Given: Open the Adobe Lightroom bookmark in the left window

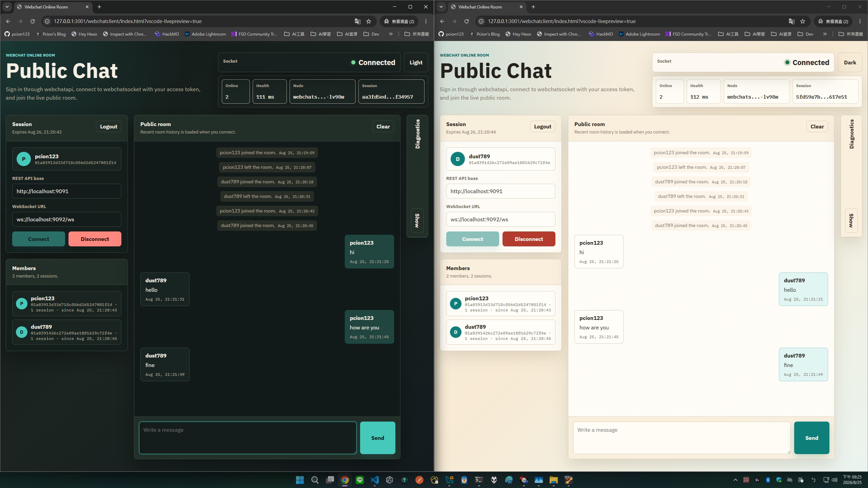Looking at the screenshot, I should tap(205, 34).
